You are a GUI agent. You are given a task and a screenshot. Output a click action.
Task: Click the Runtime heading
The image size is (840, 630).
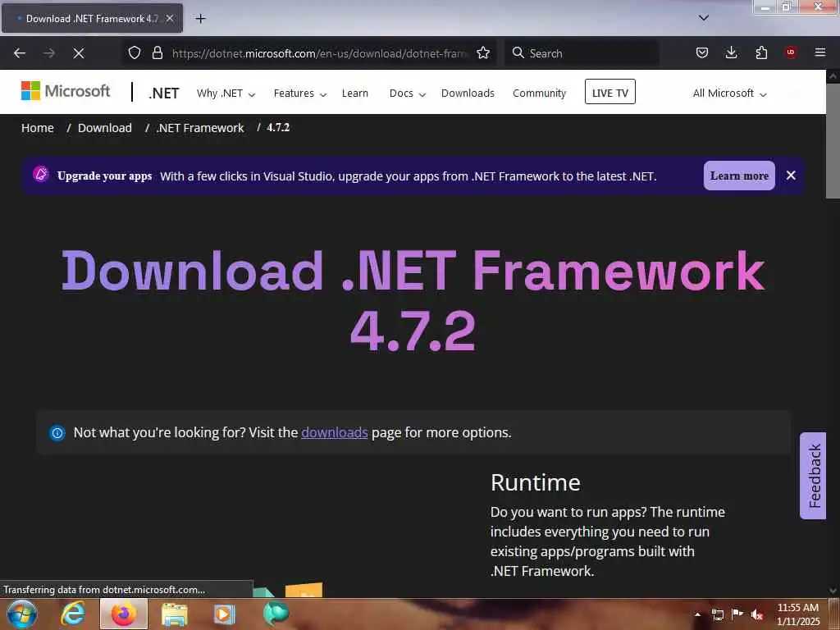pos(535,482)
